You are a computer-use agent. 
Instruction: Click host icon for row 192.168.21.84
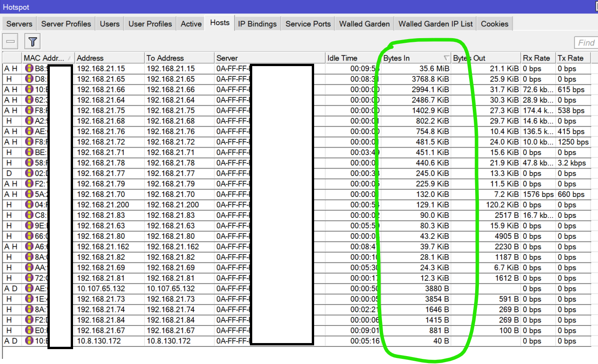(x=29, y=320)
